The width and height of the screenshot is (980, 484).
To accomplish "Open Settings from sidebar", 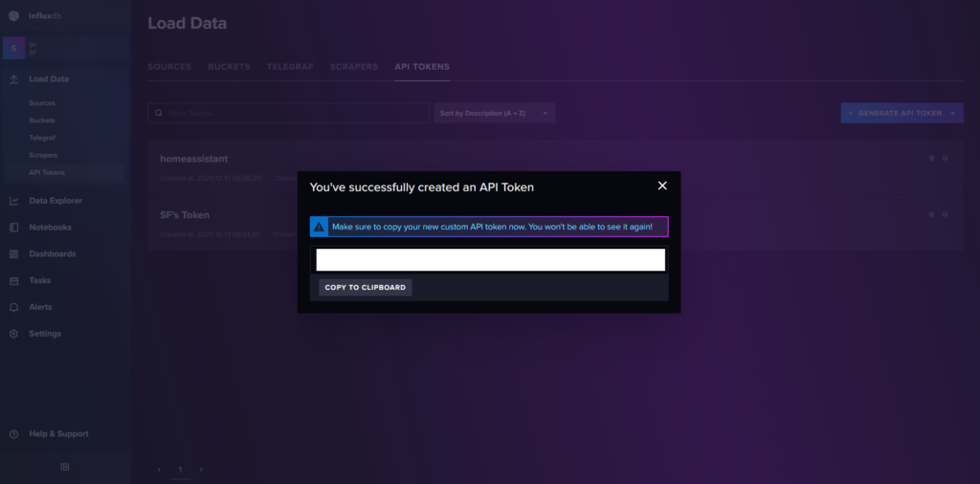I will 45,334.
